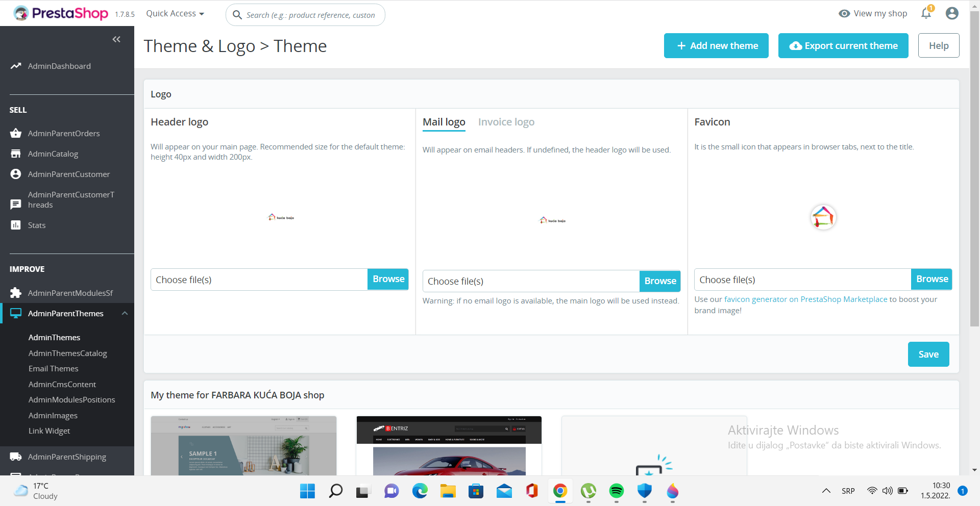Click the AdminParentCustomer person icon

(x=16, y=174)
